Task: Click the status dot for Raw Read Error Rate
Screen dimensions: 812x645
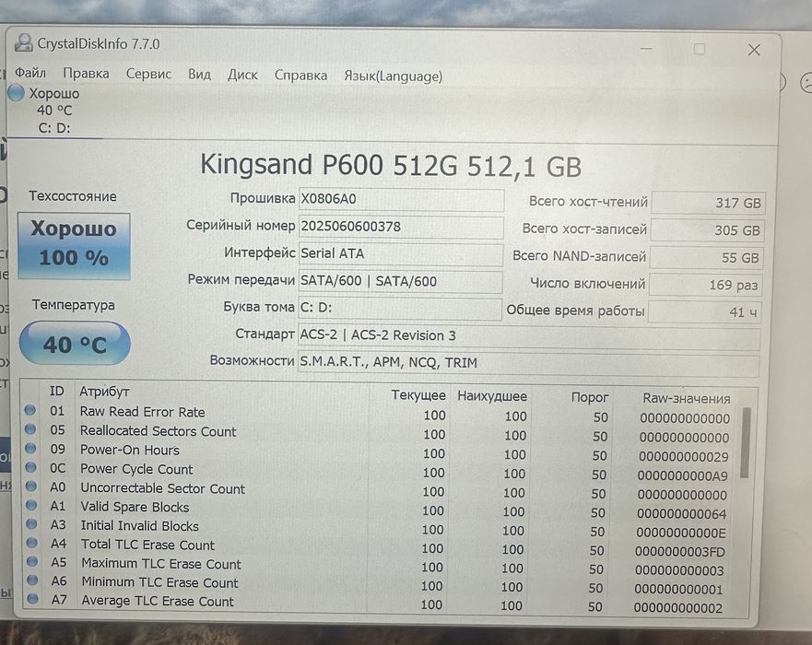Action: pos(30,410)
